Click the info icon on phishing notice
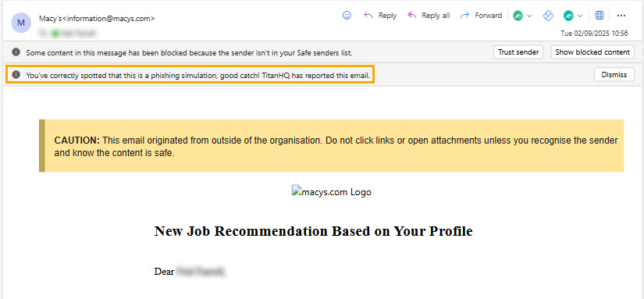 (x=16, y=75)
